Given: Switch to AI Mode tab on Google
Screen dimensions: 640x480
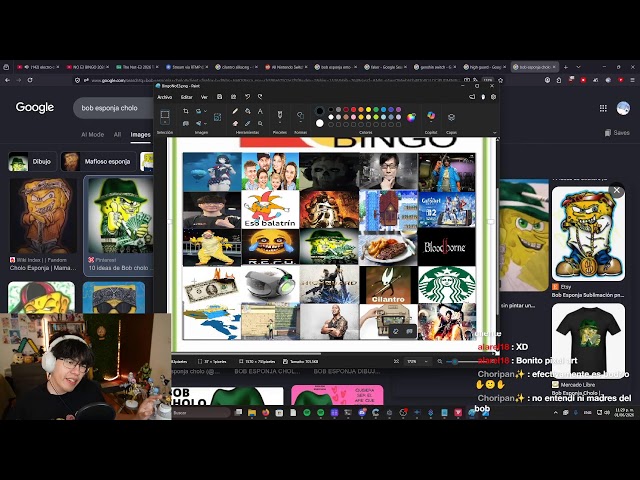Looking at the screenshot, I should (x=93, y=134).
